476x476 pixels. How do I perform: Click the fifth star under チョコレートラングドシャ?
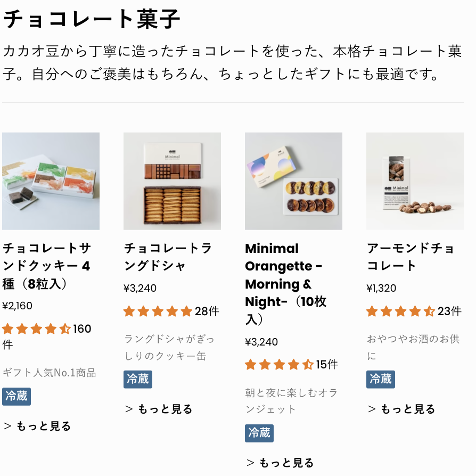tap(187, 311)
